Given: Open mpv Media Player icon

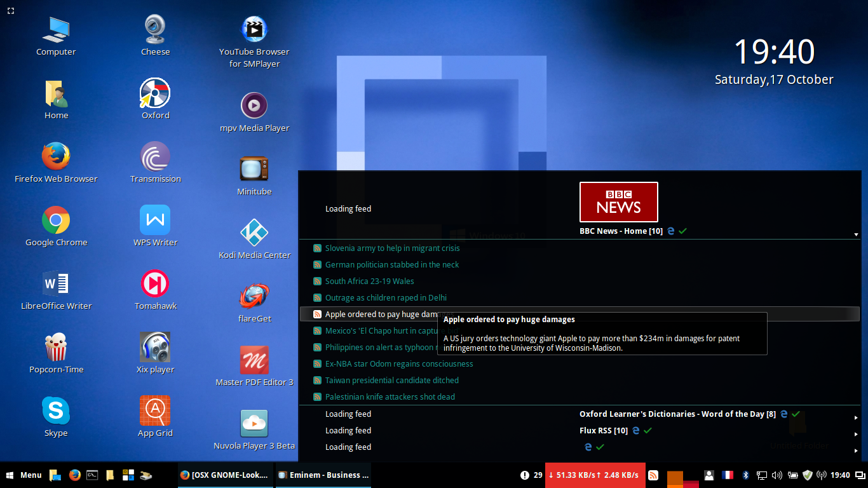Looking at the screenshot, I should click(254, 112).
